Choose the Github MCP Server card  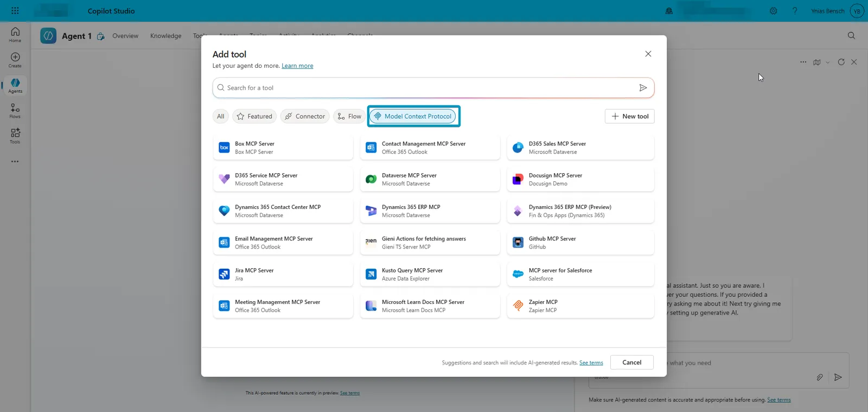click(580, 243)
